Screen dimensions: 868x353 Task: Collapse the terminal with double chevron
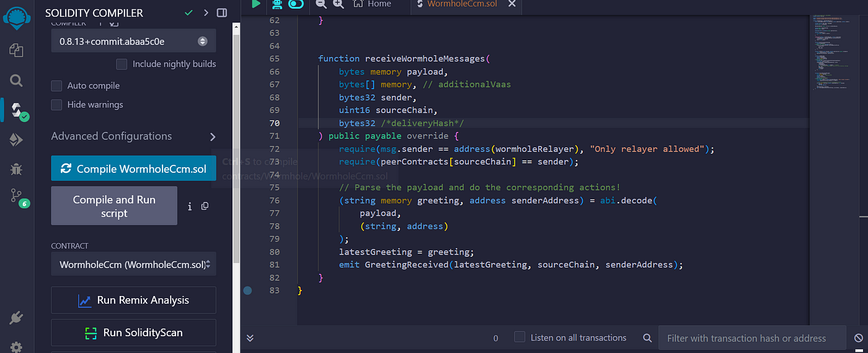click(x=250, y=338)
